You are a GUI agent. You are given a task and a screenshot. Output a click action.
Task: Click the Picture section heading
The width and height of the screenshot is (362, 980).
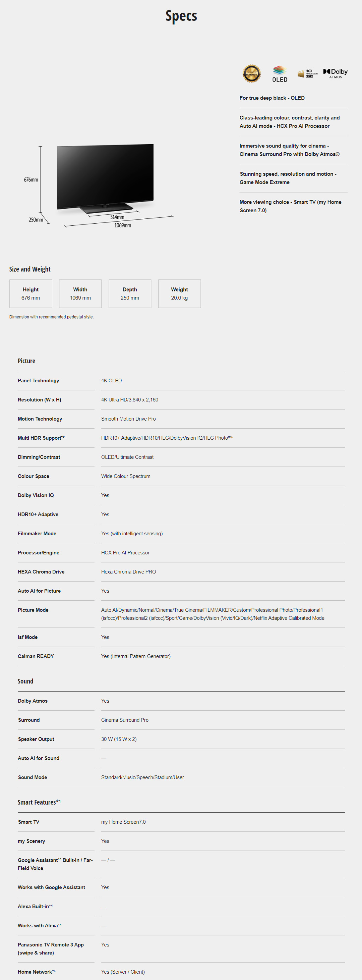26,361
